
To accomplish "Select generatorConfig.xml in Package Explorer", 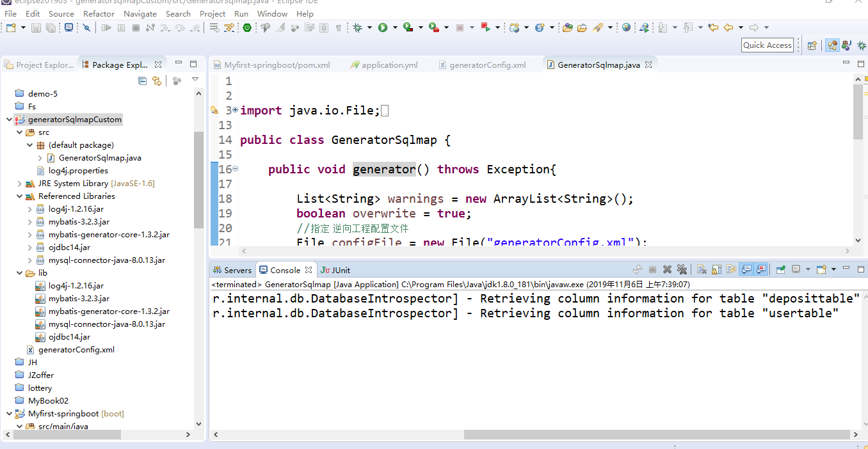I will (70, 350).
